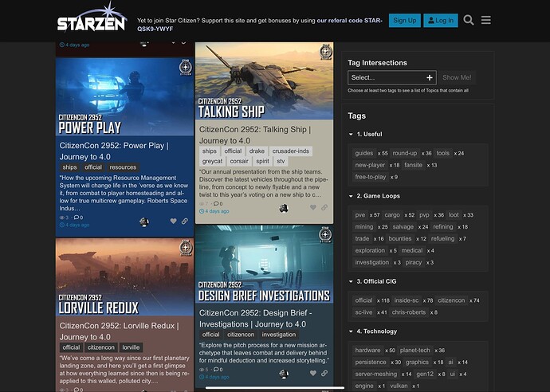The width and height of the screenshot is (550, 392).
Task: Like the Design Brief Investigations heart icon
Action: pyautogui.click(x=313, y=373)
